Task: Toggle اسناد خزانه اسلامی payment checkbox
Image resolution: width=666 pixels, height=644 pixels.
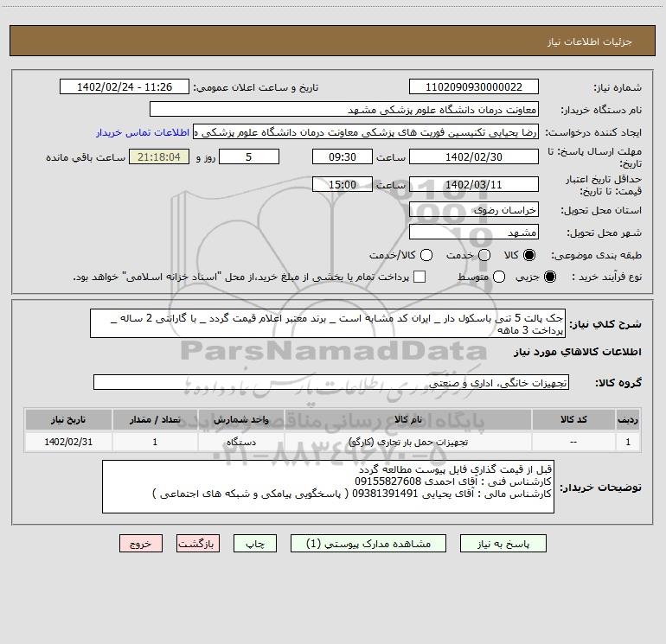Action: tap(419, 277)
